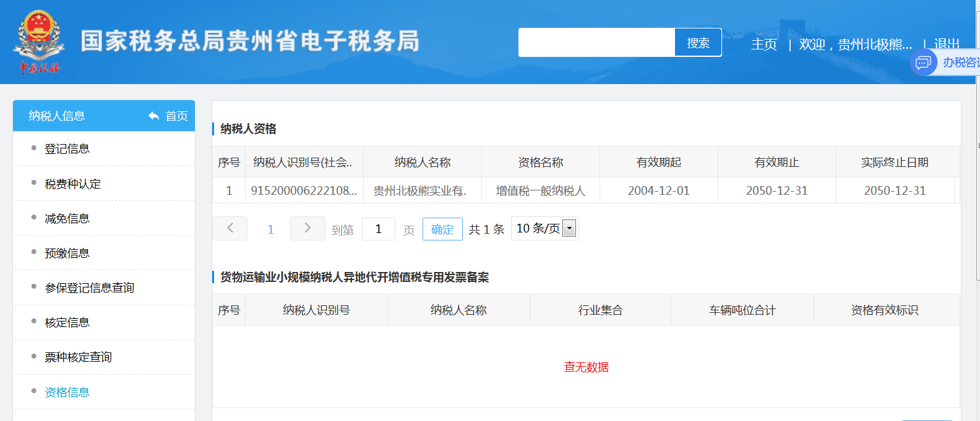Select 预缴信息 in the left menu
Screen dimensions: 980x421
(67, 253)
